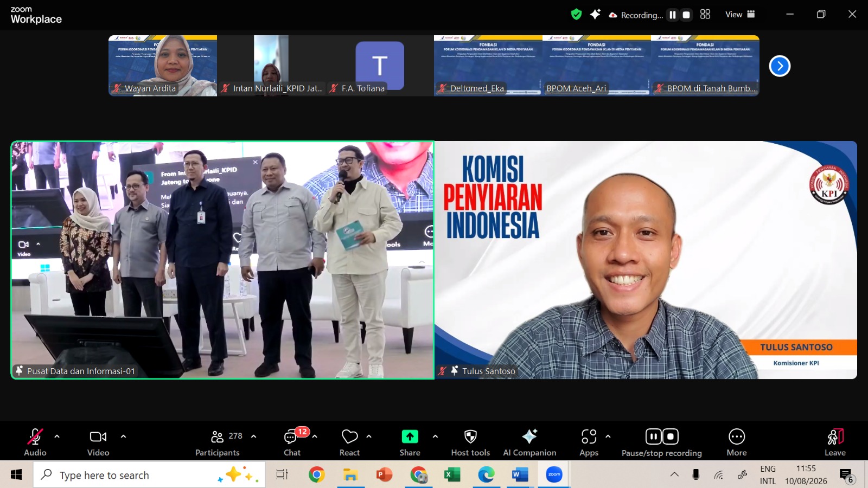868x488 pixels.
Task: Stop recording using top bar button
Action: [x=686, y=15]
